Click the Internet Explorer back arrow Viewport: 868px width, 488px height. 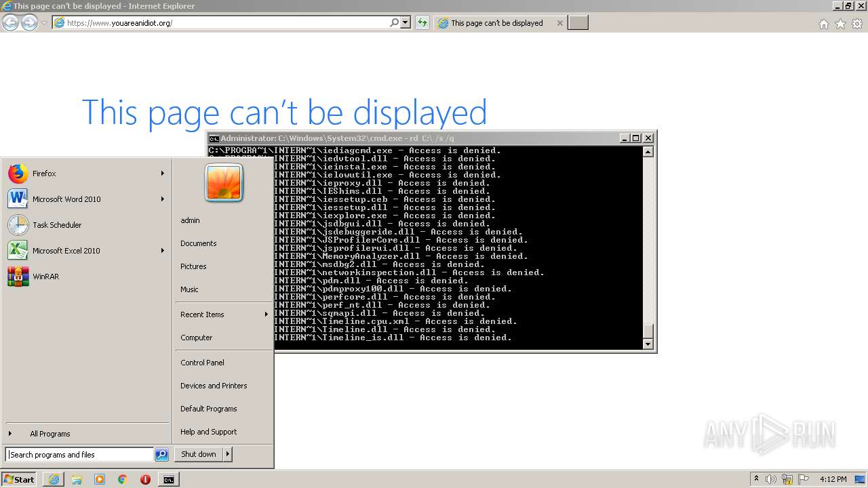click(10, 22)
